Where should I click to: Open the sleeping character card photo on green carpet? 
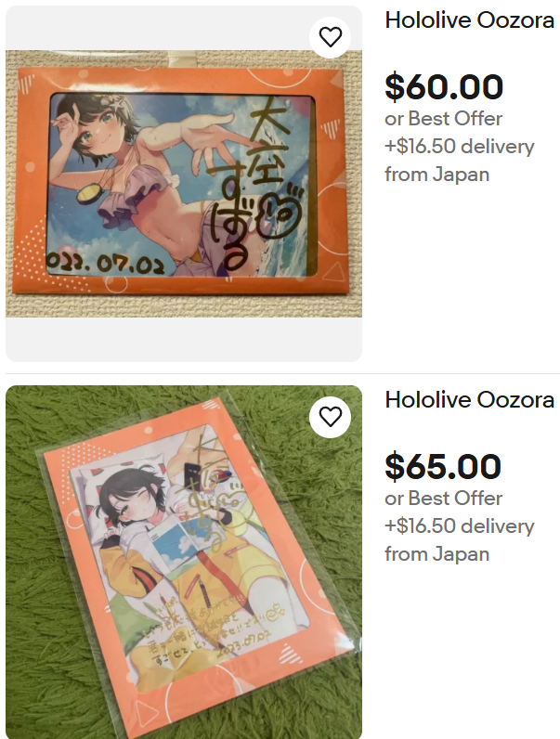184,562
